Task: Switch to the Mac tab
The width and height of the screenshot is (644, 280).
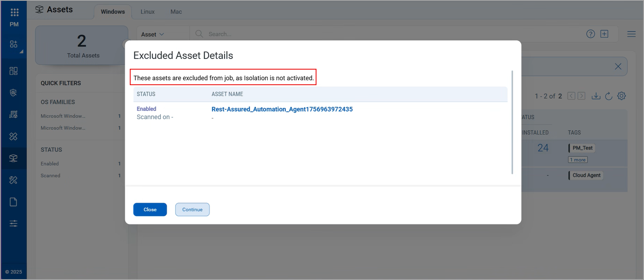Action: (x=176, y=11)
